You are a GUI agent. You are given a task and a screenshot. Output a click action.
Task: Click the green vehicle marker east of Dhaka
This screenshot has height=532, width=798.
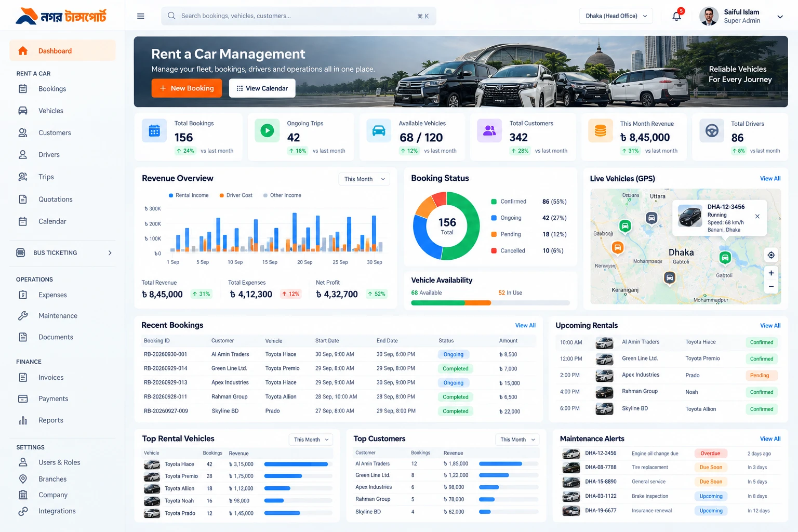pos(725,257)
